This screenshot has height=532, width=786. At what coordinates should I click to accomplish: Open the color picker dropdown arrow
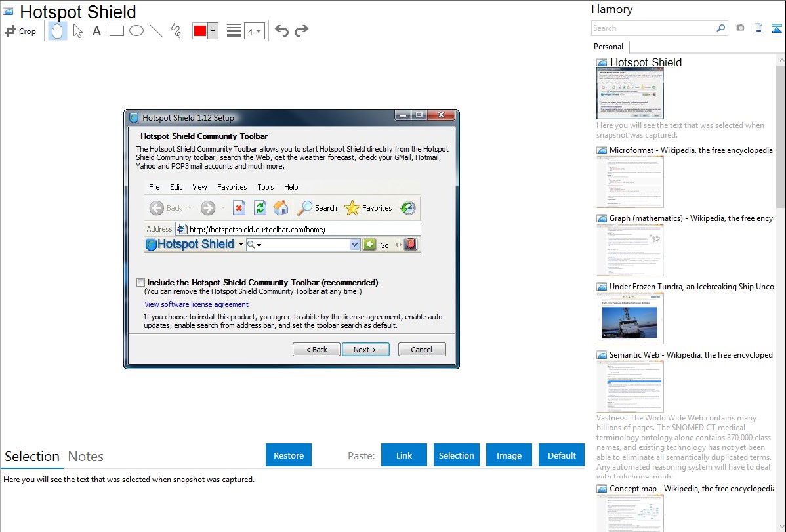(x=213, y=31)
